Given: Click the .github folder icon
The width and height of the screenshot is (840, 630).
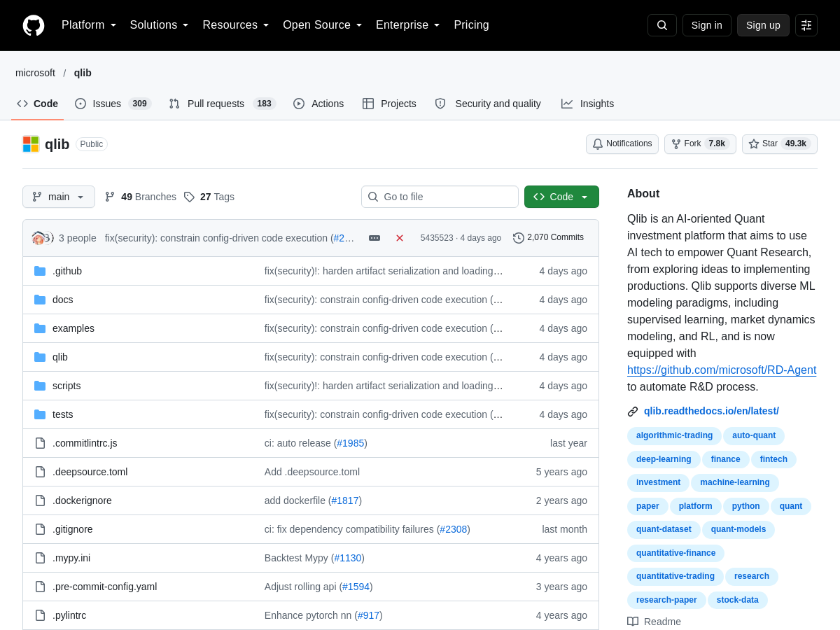Looking at the screenshot, I should coord(40,271).
